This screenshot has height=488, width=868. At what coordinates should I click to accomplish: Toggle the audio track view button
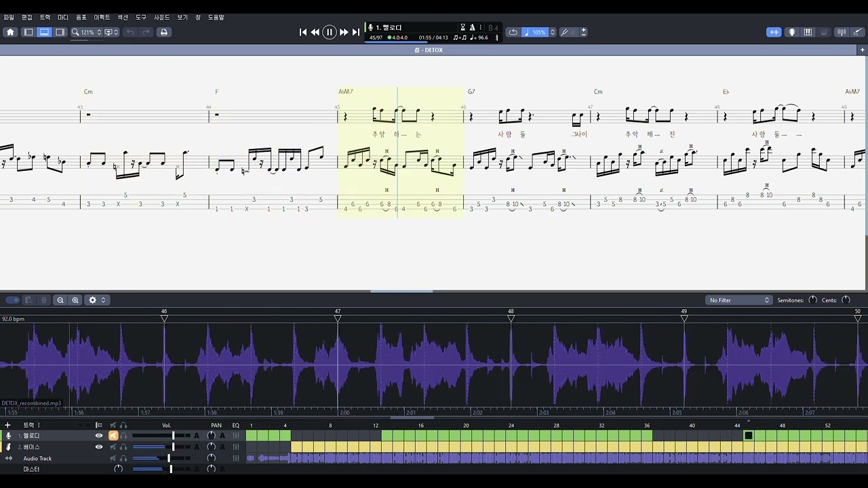(x=774, y=32)
